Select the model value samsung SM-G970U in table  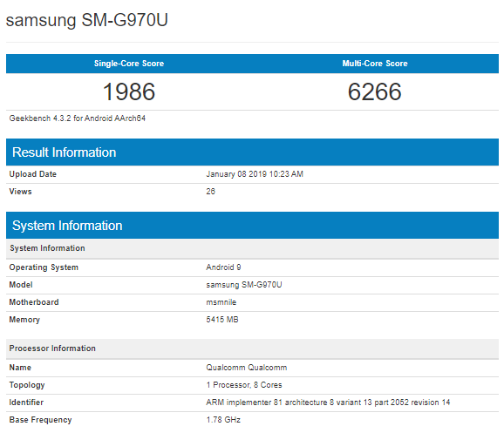click(x=244, y=285)
